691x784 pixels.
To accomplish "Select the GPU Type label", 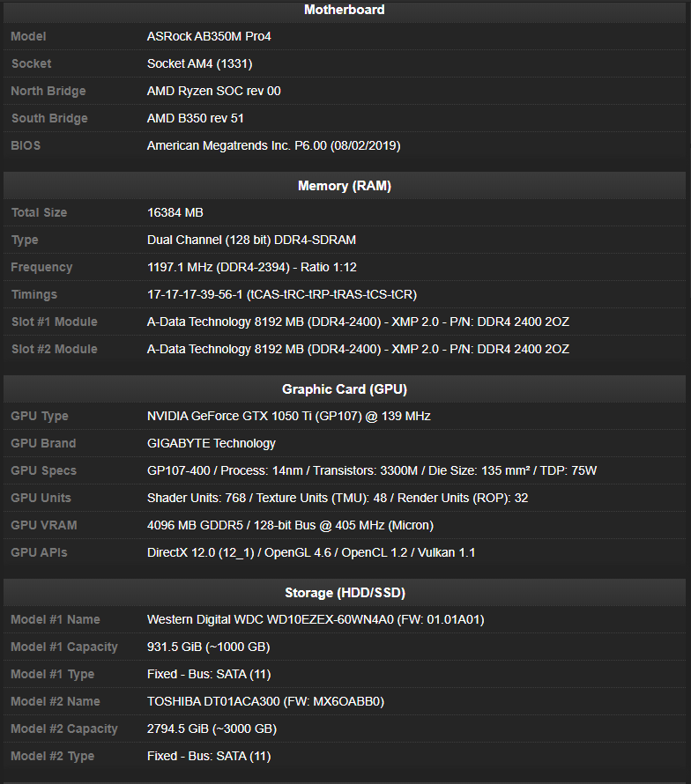I will coord(40,417).
